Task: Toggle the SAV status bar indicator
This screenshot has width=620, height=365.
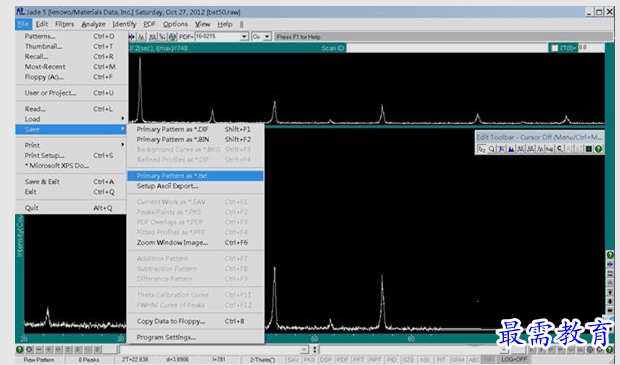Action: pos(293,359)
